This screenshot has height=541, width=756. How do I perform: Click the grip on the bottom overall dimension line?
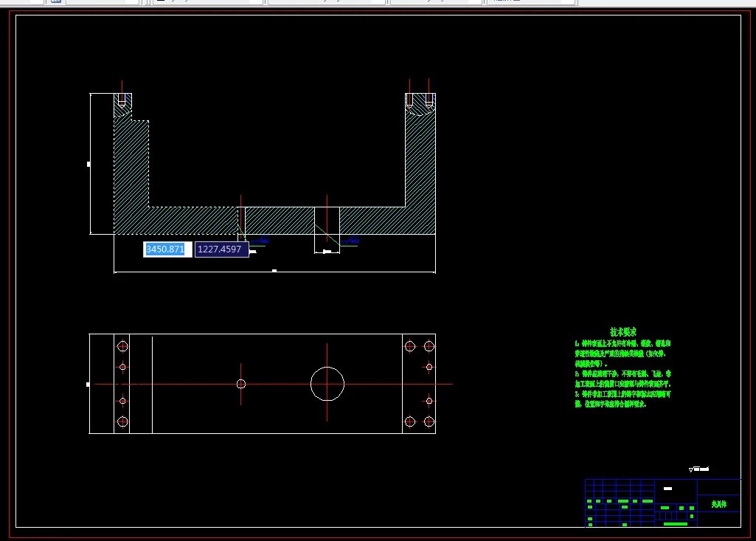coord(274,271)
